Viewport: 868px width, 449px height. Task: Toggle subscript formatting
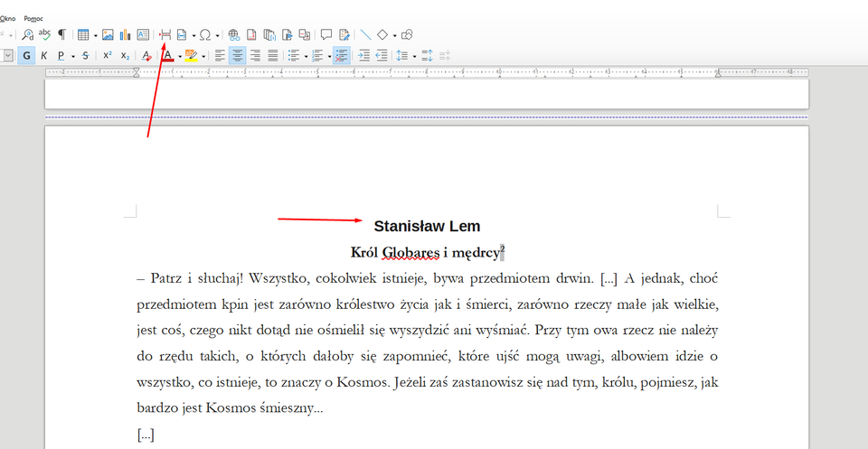(125, 55)
